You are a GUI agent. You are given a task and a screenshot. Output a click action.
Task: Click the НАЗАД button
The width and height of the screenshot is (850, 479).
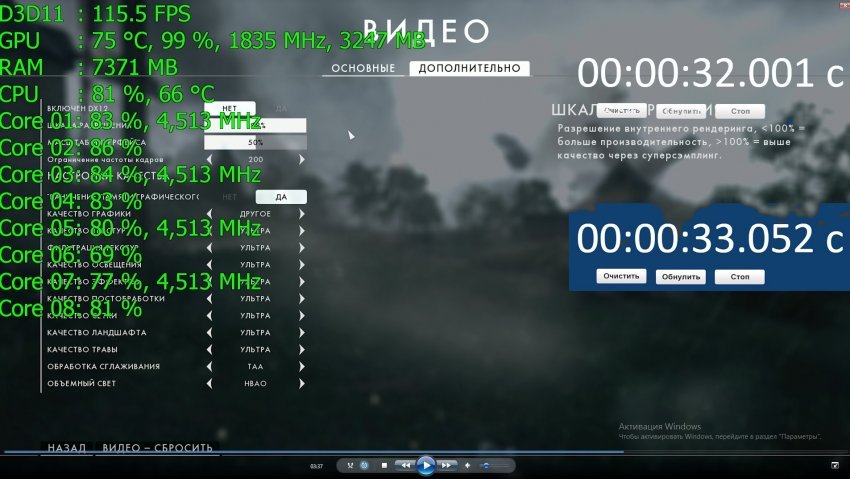[x=67, y=448]
